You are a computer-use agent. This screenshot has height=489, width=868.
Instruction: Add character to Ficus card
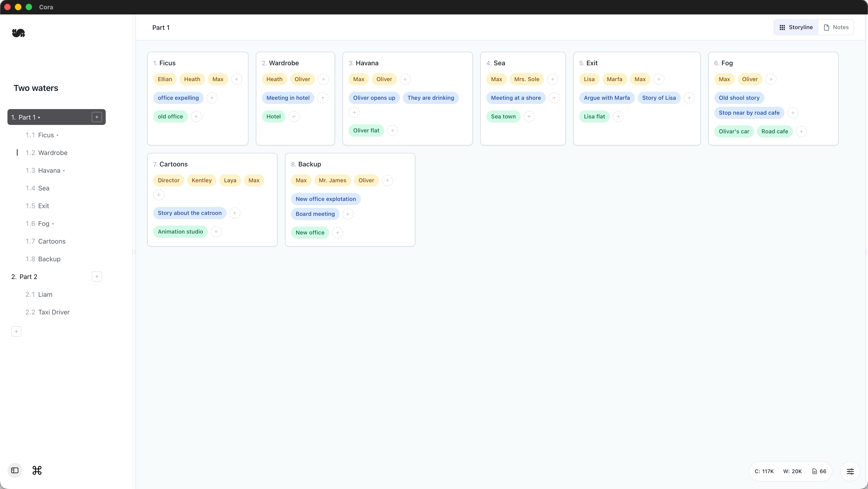237,79
